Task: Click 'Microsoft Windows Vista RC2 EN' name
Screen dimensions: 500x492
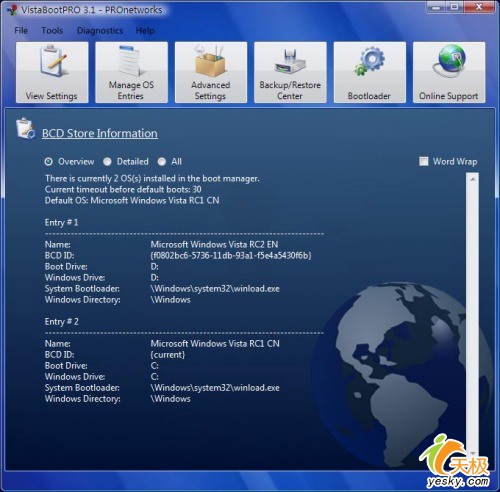Action: coord(214,244)
